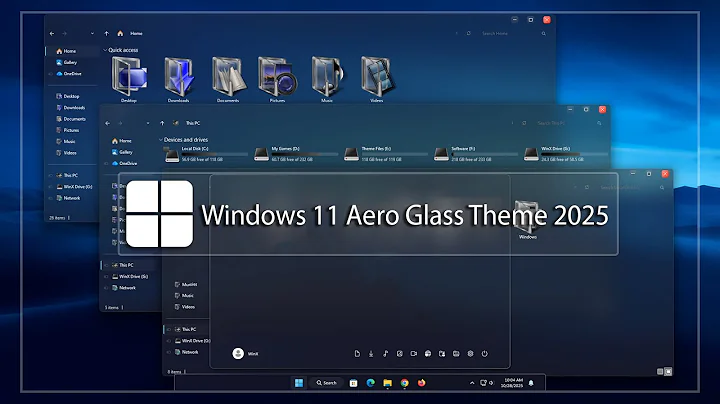Viewport: 720px width, 404px height.
Task: Open the Videos folder in Quick access
Action: [x=377, y=79]
